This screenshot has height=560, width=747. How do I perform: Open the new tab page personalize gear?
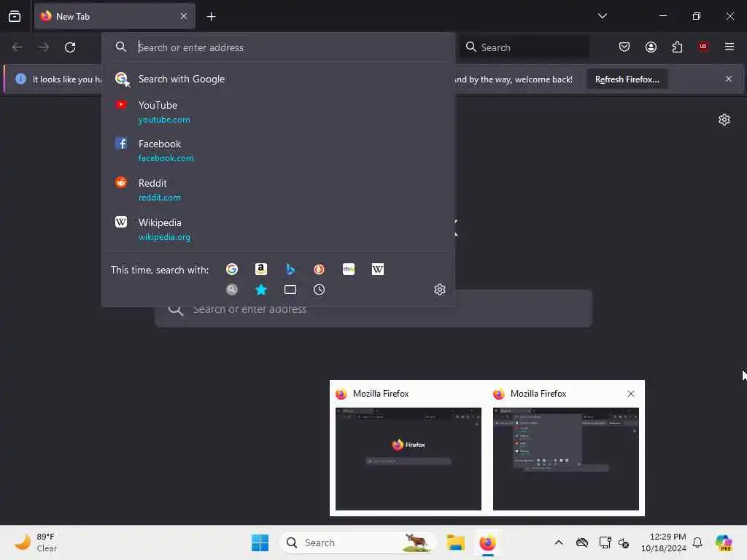[x=724, y=120]
